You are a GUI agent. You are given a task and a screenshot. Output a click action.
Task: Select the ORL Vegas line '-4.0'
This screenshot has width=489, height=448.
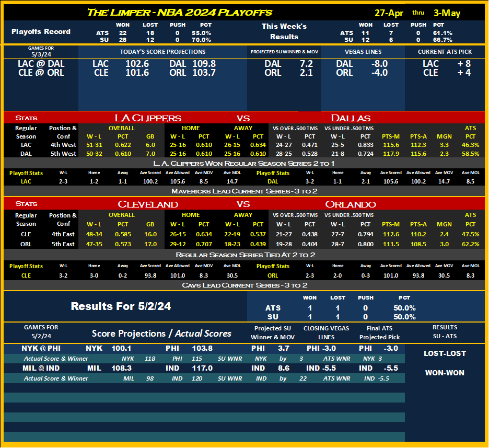pos(379,73)
